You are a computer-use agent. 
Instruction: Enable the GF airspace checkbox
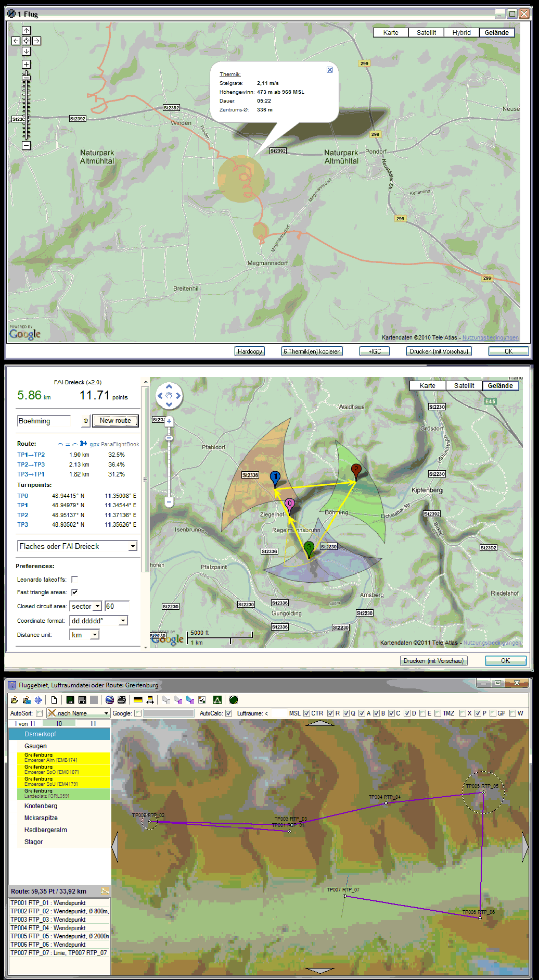493,713
